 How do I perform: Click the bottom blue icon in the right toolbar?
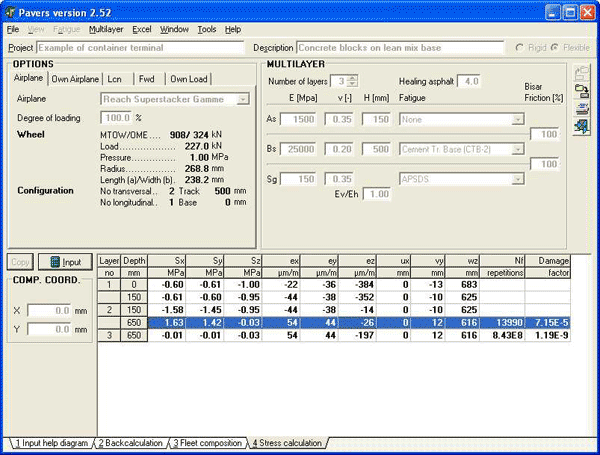[x=581, y=125]
